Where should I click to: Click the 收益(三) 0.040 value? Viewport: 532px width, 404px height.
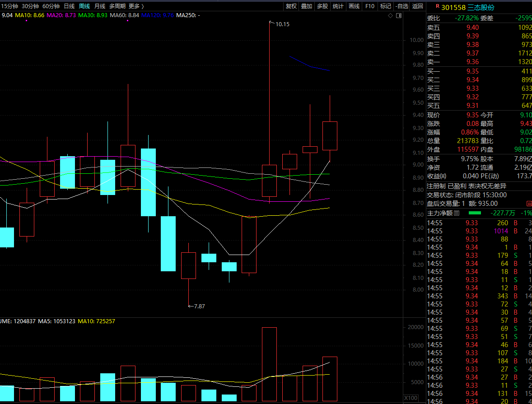[471, 176]
